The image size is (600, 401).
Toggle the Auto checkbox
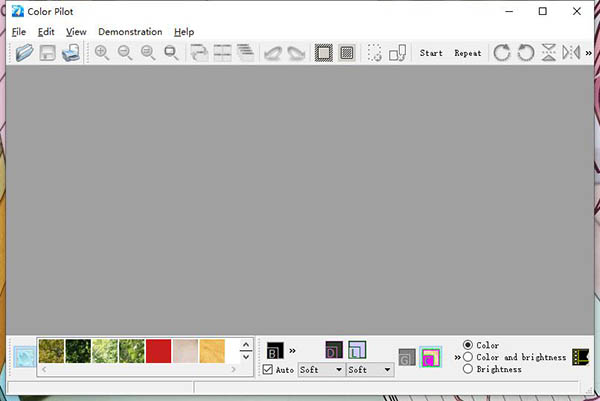pos(268,370)
